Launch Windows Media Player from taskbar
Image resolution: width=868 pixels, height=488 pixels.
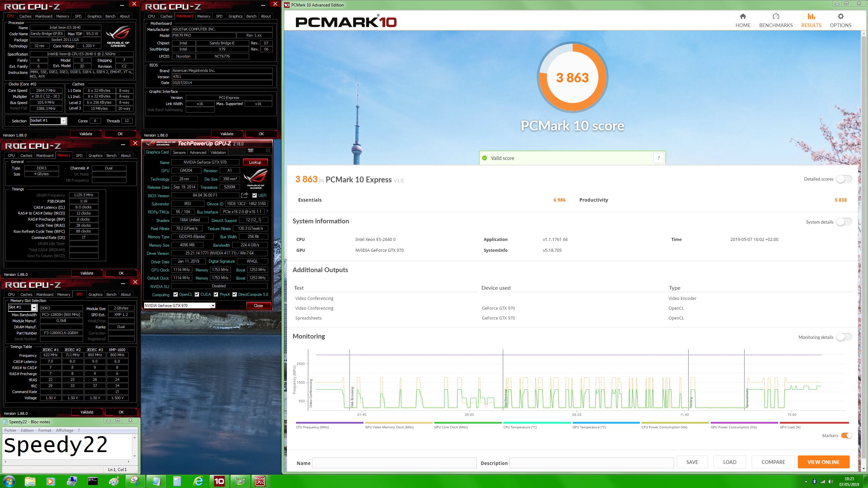(51, 481)
